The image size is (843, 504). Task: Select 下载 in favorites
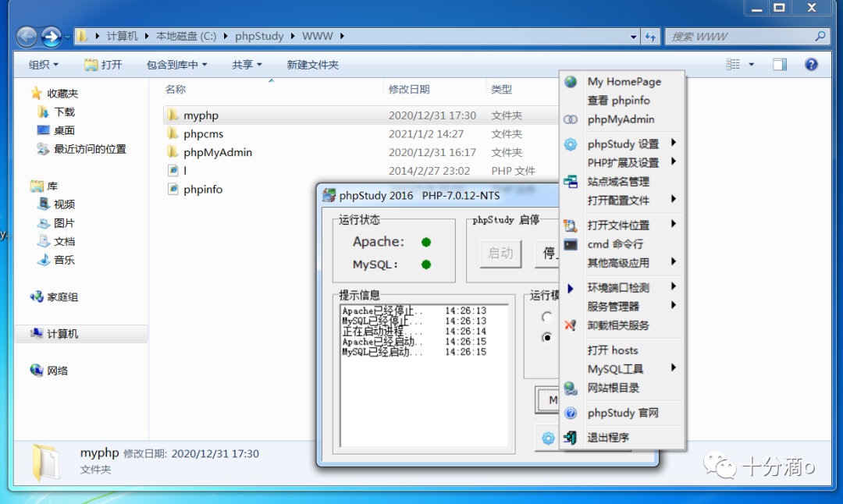pyautogui.click(x=64, y=112)
